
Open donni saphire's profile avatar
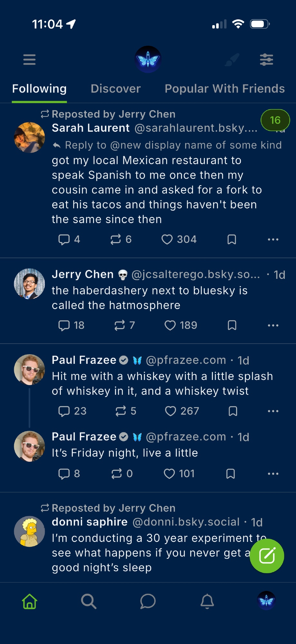[x=29, y=532]
